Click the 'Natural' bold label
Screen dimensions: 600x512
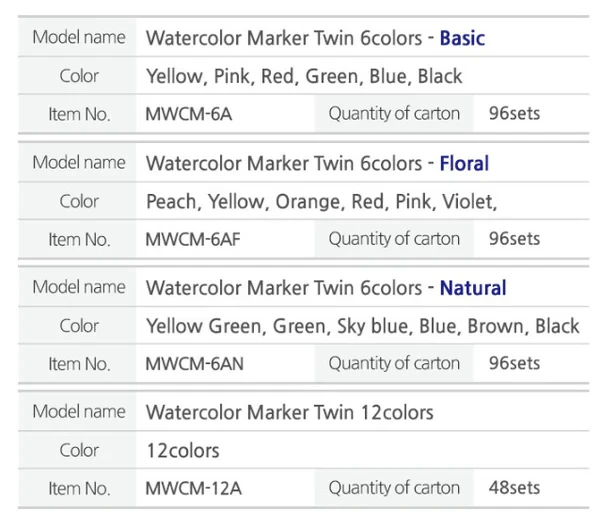[x=472, y=288]
